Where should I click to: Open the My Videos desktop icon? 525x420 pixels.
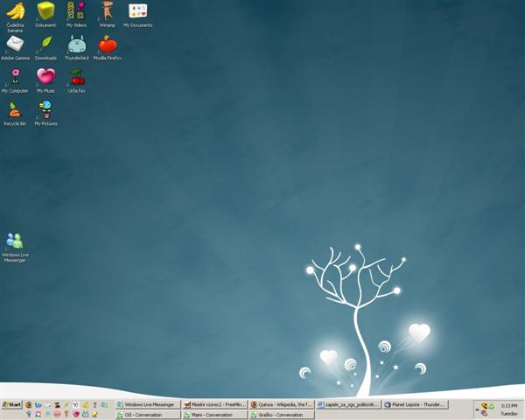pyautogui.click(x=76, y=14)
